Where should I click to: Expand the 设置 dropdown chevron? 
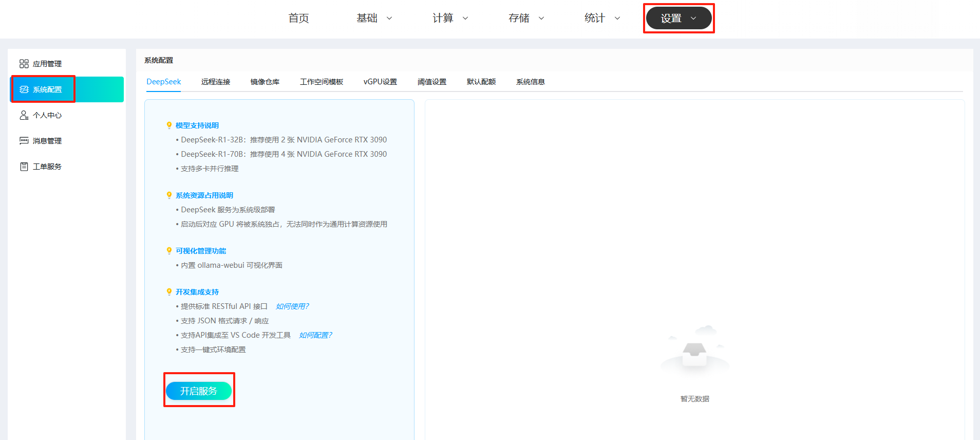(x=693, y=18)
